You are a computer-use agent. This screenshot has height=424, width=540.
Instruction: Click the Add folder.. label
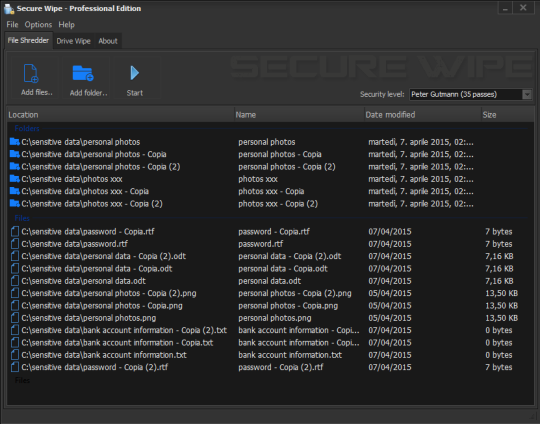[89, 93]
